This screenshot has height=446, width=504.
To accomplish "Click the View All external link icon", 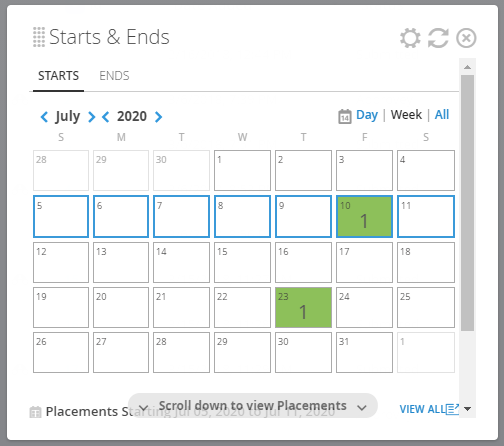I will 452,409.
